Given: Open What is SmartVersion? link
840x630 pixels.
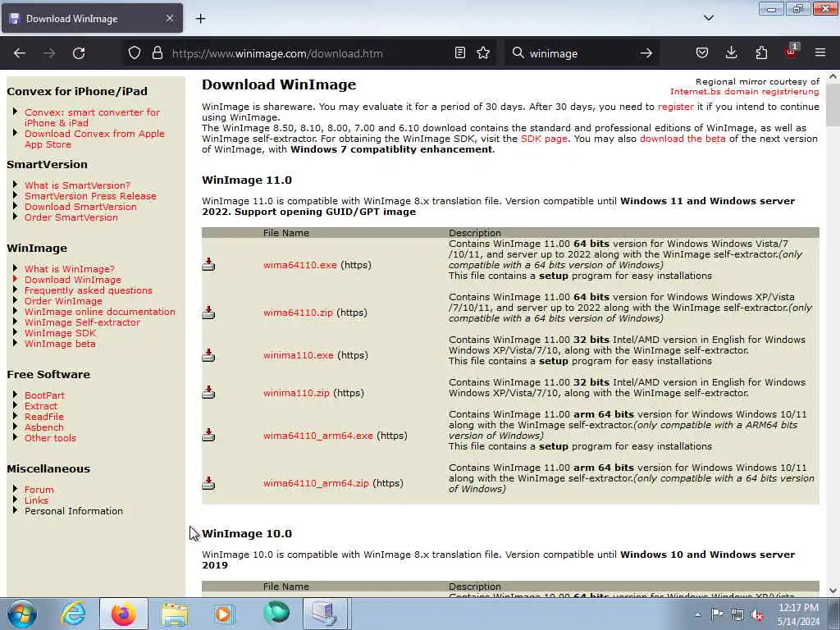Looking at the screenshot, I should click(77, 185).
